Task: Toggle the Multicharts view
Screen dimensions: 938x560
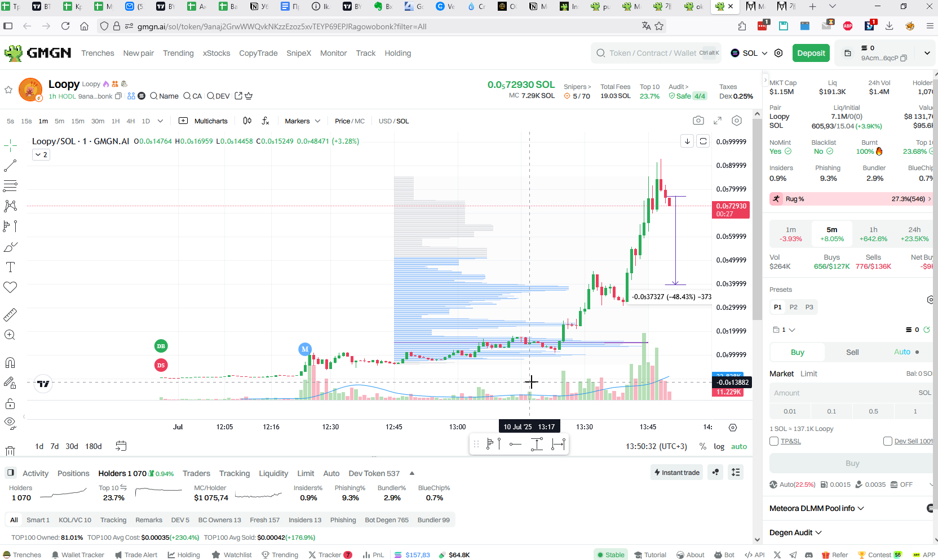Action: point(203,121)
